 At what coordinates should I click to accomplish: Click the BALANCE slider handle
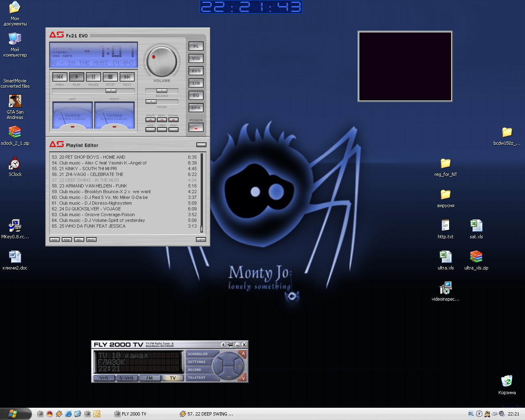click(162, 91)
